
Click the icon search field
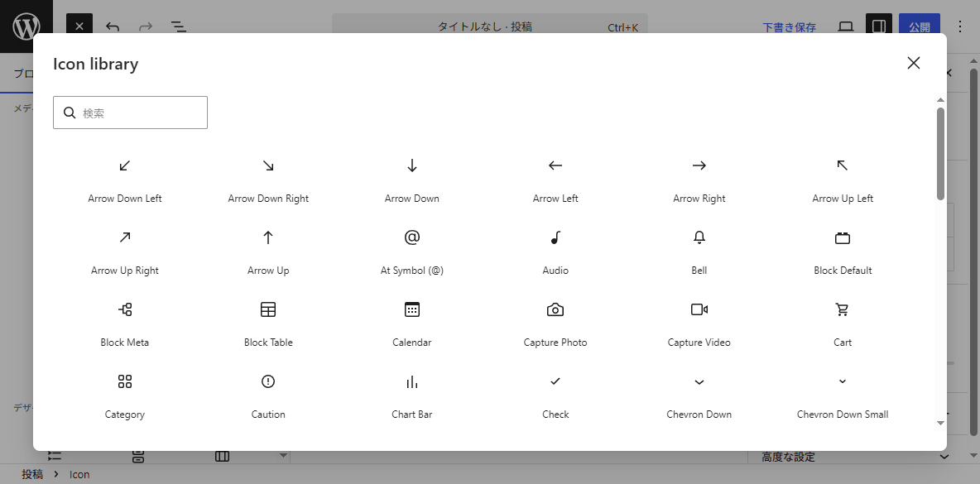click(130, 112)
